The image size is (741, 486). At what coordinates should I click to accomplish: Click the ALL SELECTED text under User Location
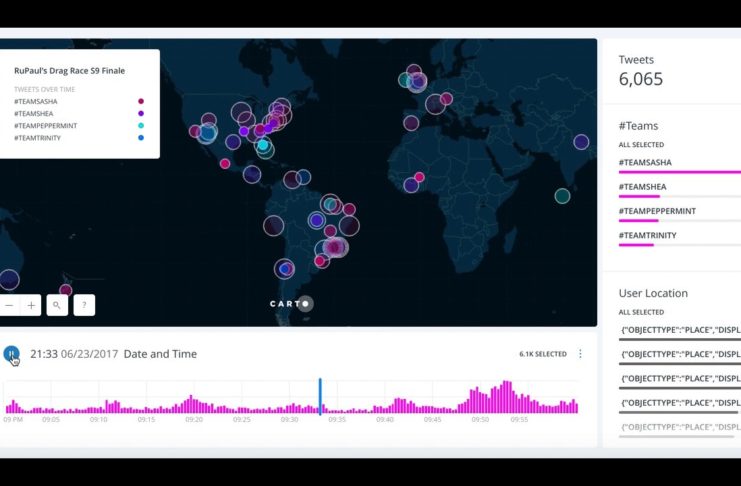(x=641, y=312)
